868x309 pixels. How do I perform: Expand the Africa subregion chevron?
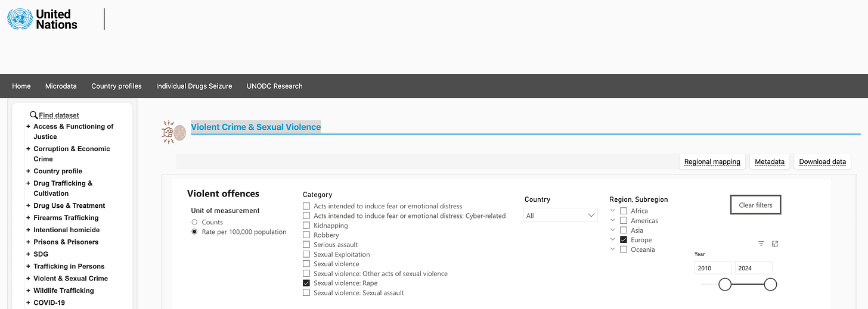point(613,211)
